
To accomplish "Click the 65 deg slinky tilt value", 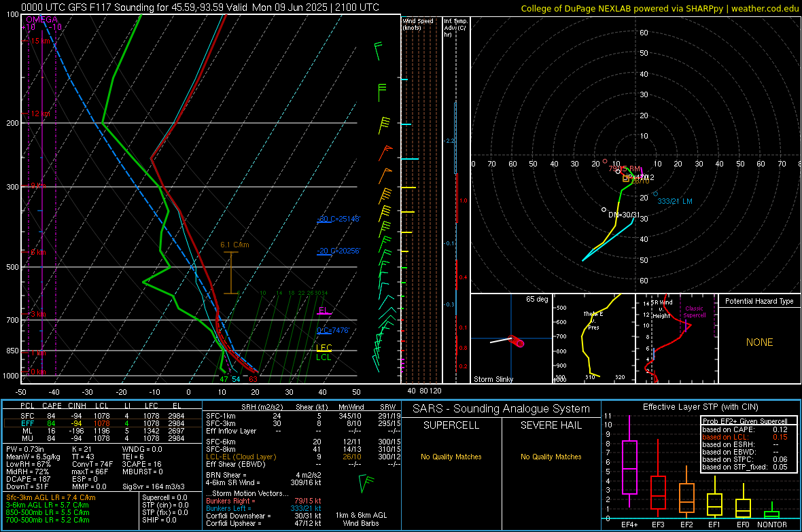I will coord(537,299).
